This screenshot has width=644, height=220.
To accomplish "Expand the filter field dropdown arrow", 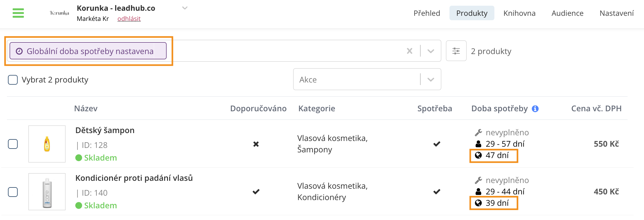I will coord(431,51).
